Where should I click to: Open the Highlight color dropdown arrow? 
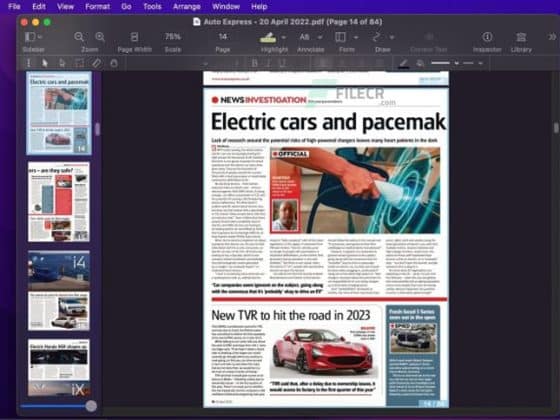(x=284, y=37)
